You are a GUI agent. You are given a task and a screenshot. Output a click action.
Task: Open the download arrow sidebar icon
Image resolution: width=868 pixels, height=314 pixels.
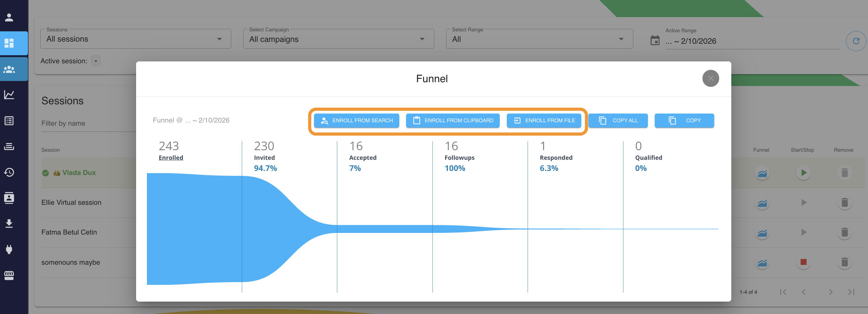[x=9, y=224]
